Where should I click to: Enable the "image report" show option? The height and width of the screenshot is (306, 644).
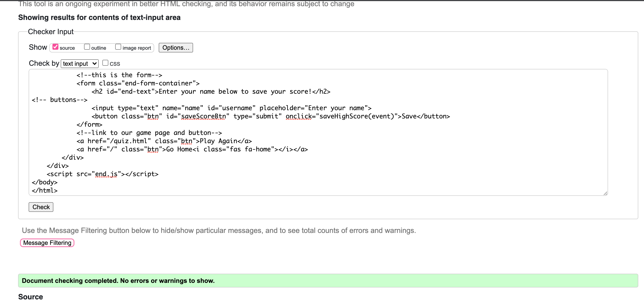click(x=118, y=46)
